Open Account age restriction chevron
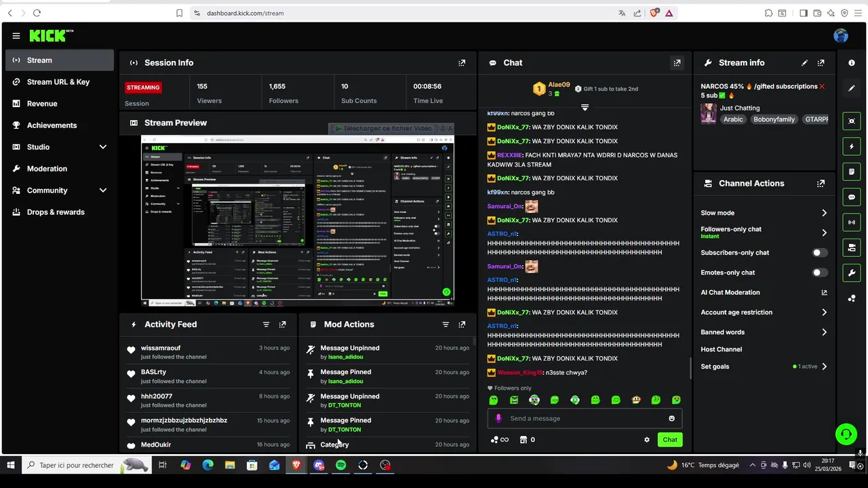The width and height of the screenshot is (868, 488). point(824,312)
